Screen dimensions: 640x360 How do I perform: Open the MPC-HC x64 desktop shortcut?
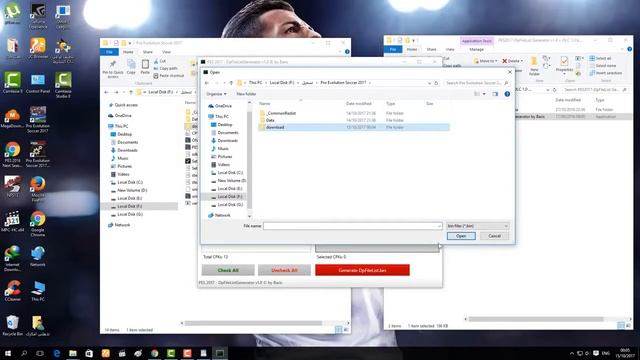click(12, 221)
